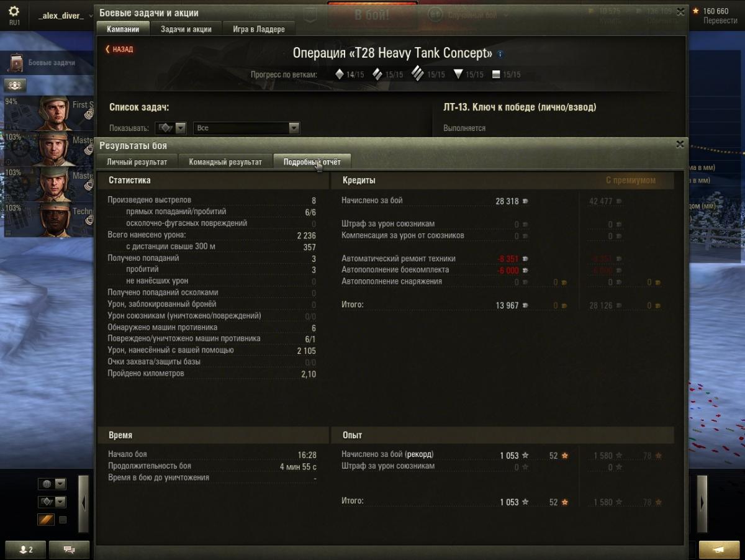This screenshot has width=745, height=560.
Task: Switch to the Задачи и акции tab
Action: point(186,29)
